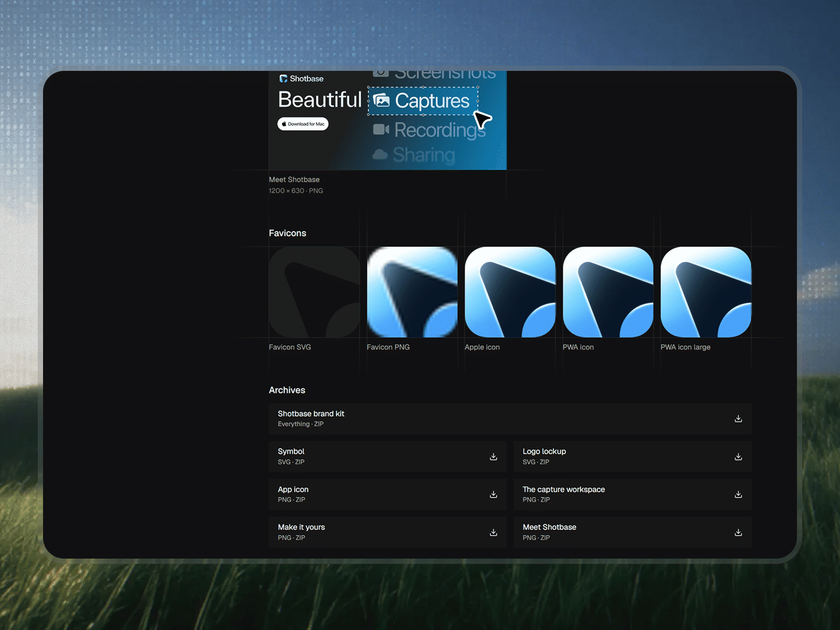
Task: Click the Logo lockup archive title
Action: tap(544, 451)
